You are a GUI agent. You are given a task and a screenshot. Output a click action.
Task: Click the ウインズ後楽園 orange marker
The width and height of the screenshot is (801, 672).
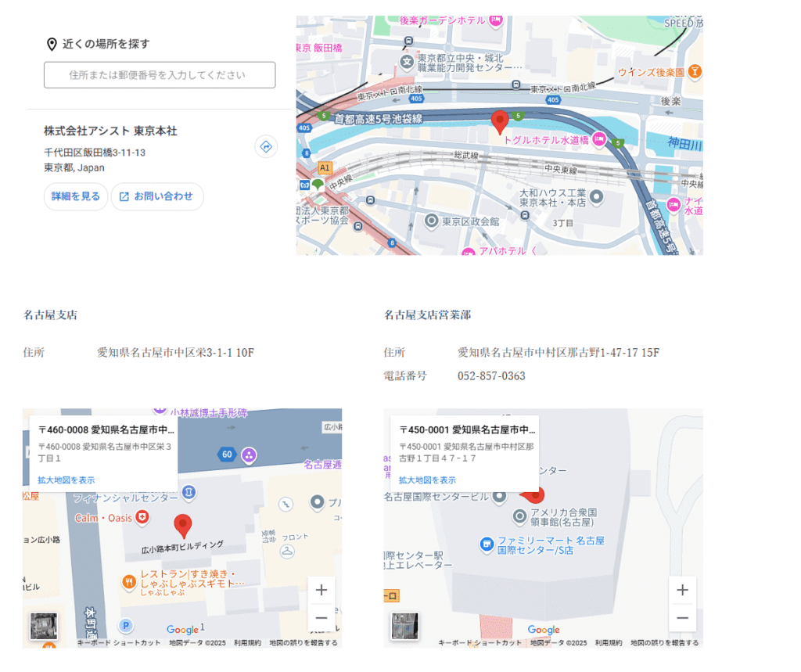(695, 71)
